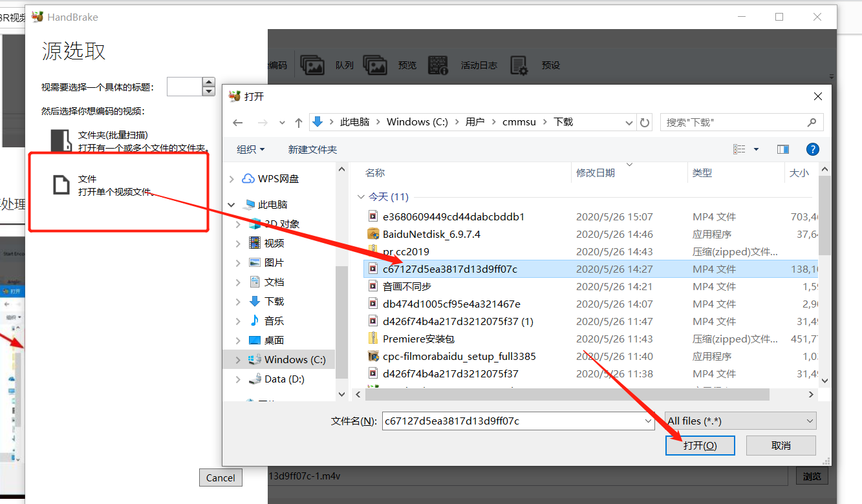Collapse the 今天 (11) file group
The width and height of the screenshot is (862, 504).
[x=360, y=196]
